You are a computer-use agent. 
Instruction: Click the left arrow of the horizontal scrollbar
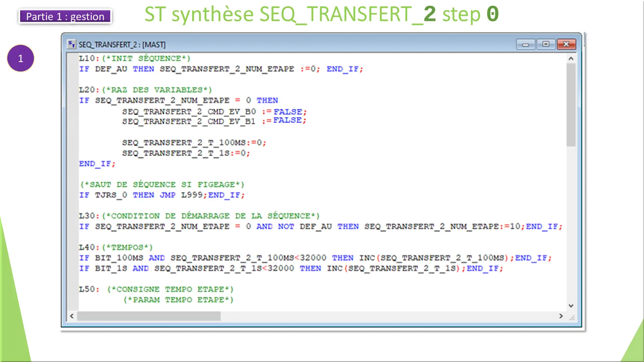pyautogui.click(x=71, y=316)
